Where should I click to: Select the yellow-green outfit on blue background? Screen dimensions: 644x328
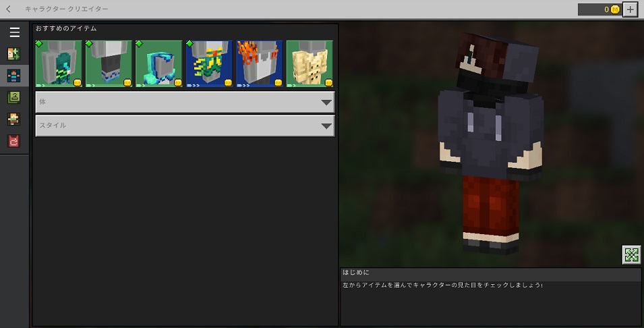pyautogui.click(x=209, y=63)
